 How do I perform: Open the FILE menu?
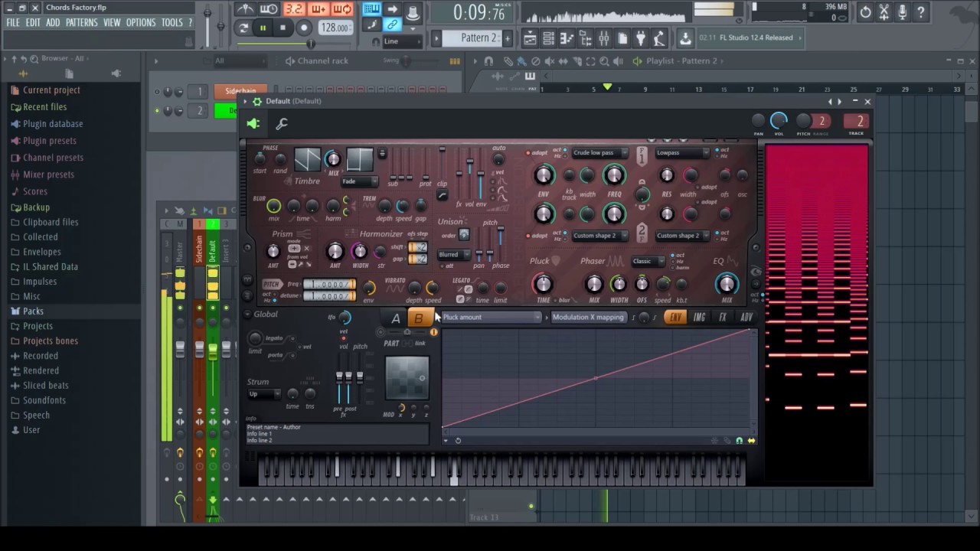(13, 23)
